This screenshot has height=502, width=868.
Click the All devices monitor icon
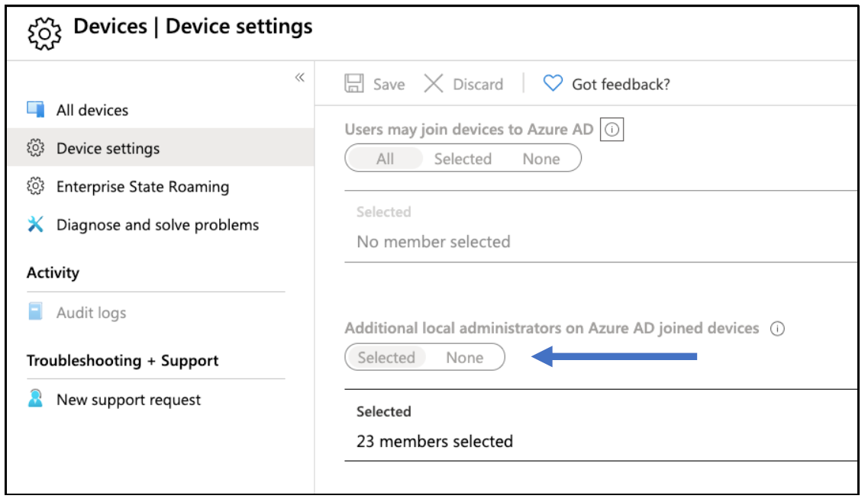coord(35,110)
